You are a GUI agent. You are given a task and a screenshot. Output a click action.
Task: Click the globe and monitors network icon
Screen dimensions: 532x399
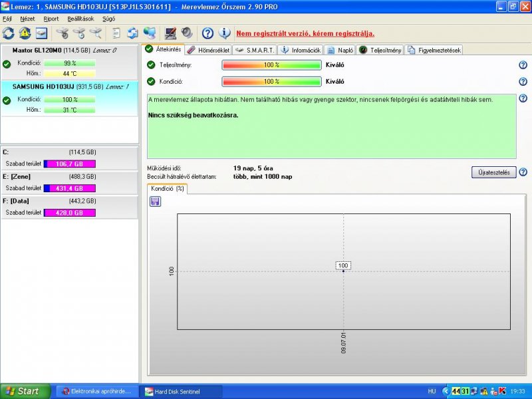point(149,33)
